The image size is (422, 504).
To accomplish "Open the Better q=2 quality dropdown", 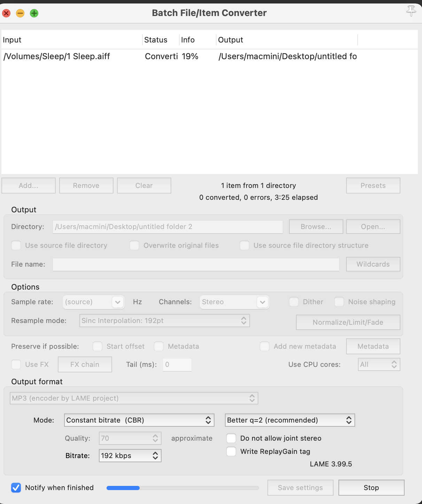I will pyautogui.click(x=290, y=420).
